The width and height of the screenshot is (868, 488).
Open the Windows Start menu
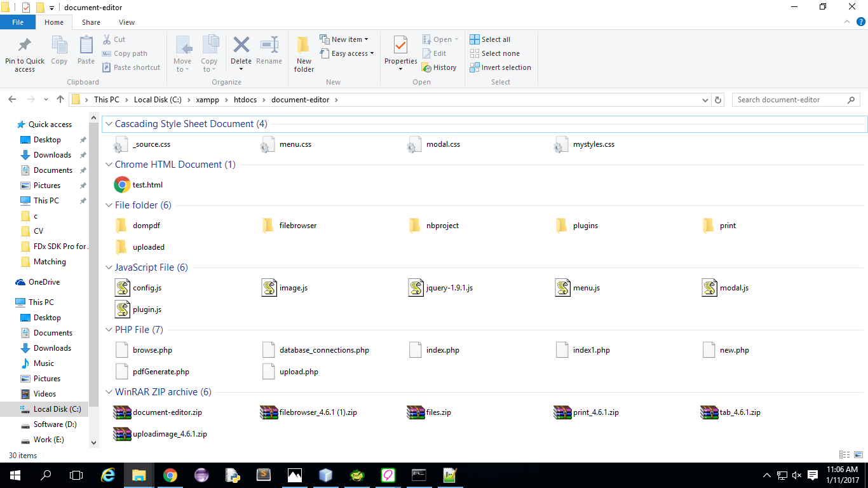click(x=15, y=475)
